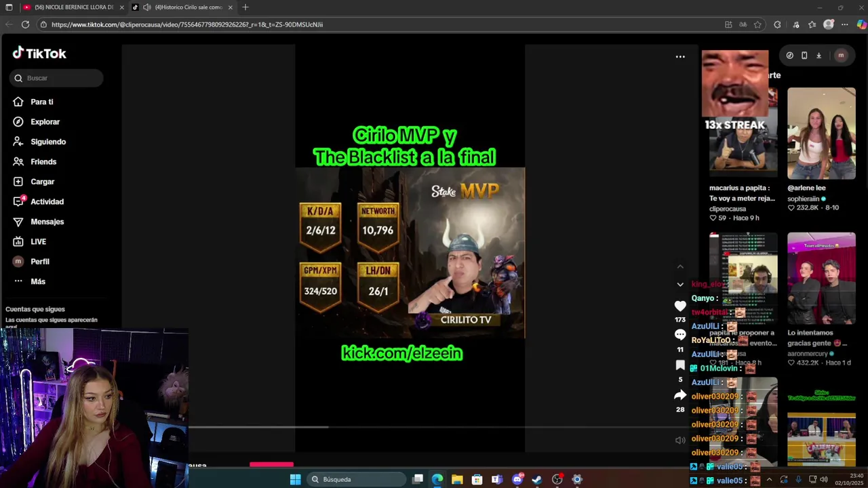Mute the tab via speaker icon
The width and height of the screenshot is (868, 488).
147,7
